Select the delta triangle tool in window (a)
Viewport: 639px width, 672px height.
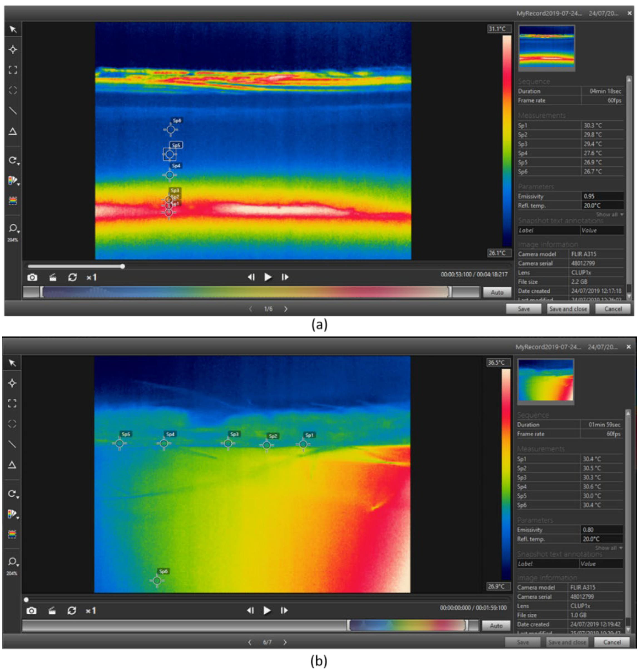click(x=13, y=131)
